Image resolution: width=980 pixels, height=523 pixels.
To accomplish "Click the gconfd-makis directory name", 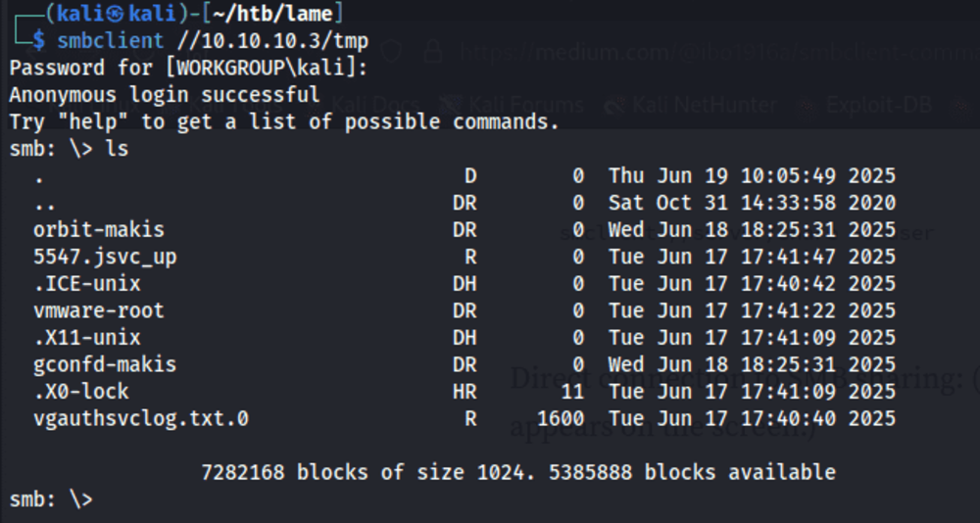I will [x=105, y=363].
